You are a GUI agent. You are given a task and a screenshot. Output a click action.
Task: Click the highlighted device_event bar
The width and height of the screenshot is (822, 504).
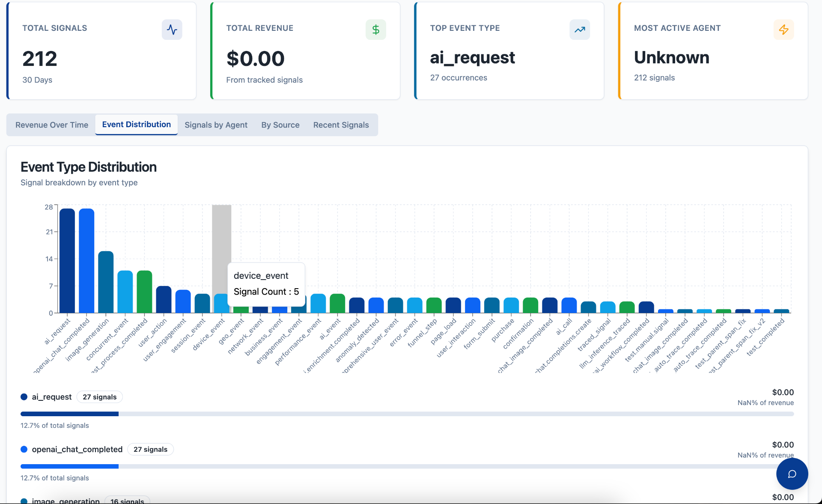point(221,303)
